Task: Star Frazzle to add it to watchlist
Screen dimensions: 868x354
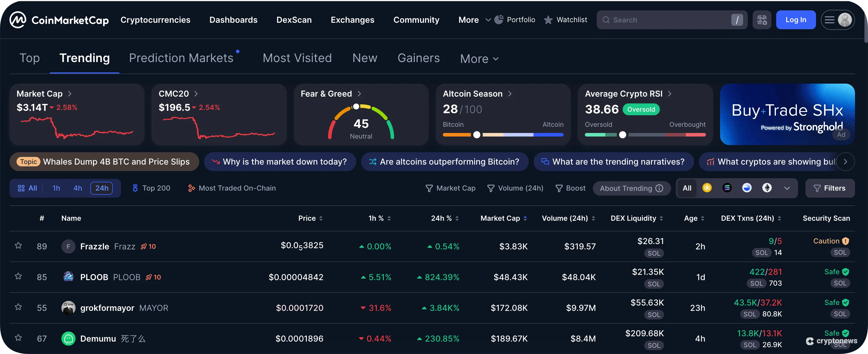Action: [x=18, y=246]
